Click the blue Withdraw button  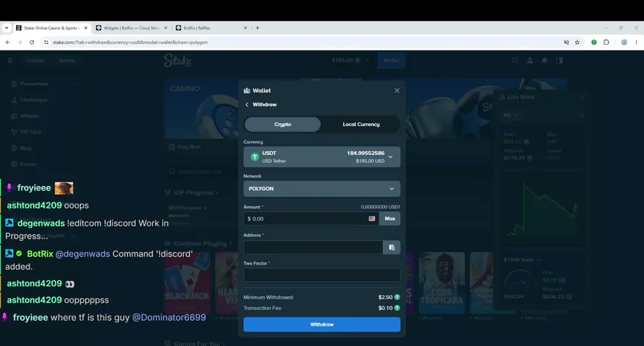pyautogui.click(x=322, y=324)
